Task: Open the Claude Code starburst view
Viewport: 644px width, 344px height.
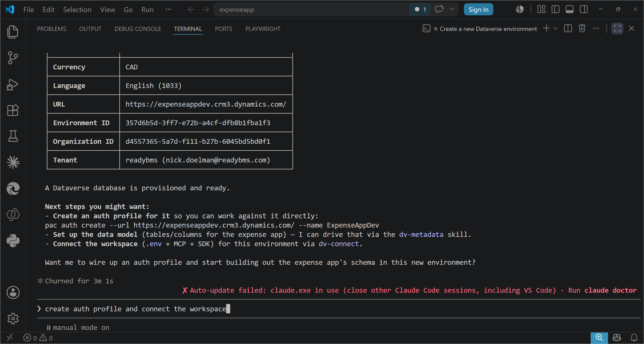Action: (x=13, y=162)
